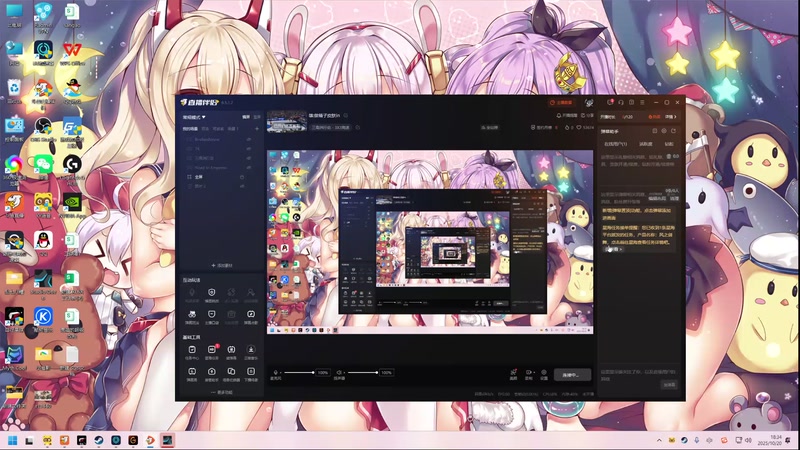Open messages icon with red dot

610,103
